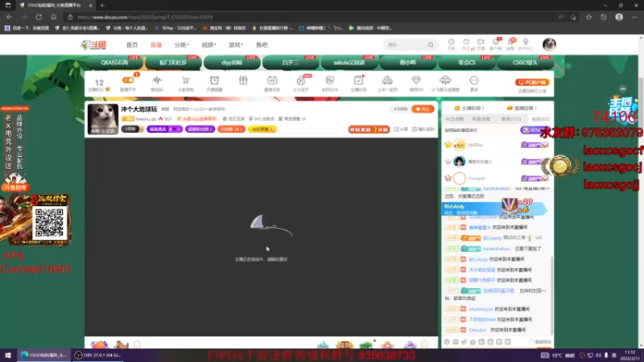Click the browser back arrow
644x362 pixels.
point(9,17)
